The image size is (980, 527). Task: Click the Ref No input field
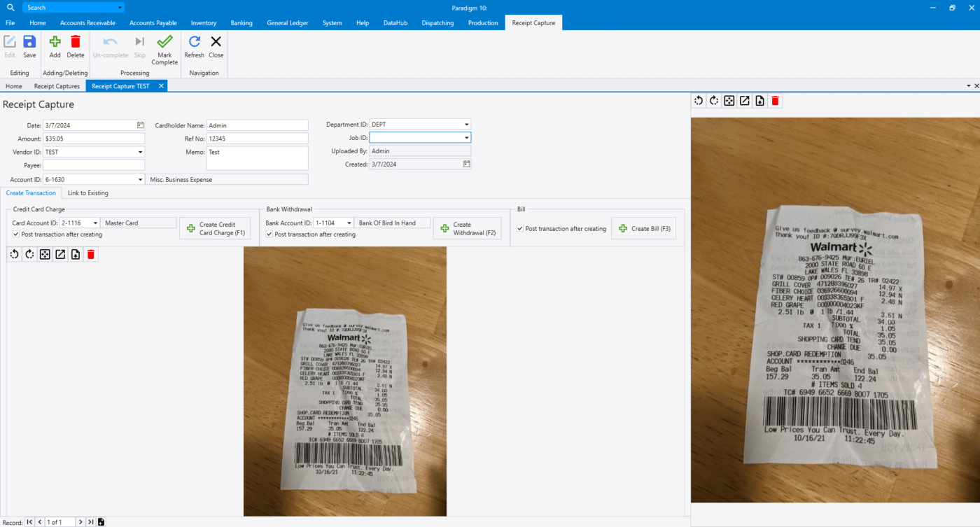click(x=258, y=139)
